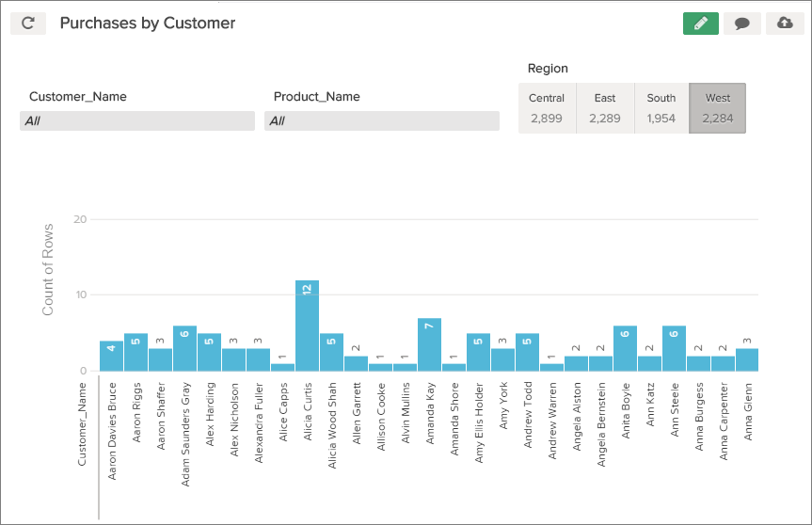Click the Amy York axis label

[x=503, y=406]
